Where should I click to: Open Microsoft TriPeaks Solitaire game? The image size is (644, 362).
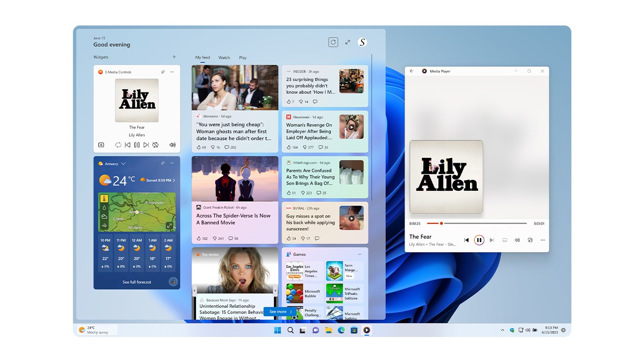pyautogui.click(x=345, y=294)
